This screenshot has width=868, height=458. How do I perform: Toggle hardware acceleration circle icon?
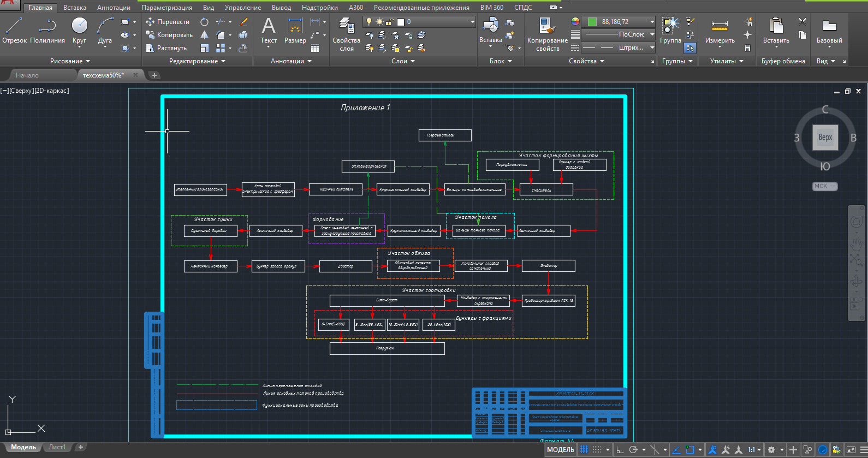823,450
